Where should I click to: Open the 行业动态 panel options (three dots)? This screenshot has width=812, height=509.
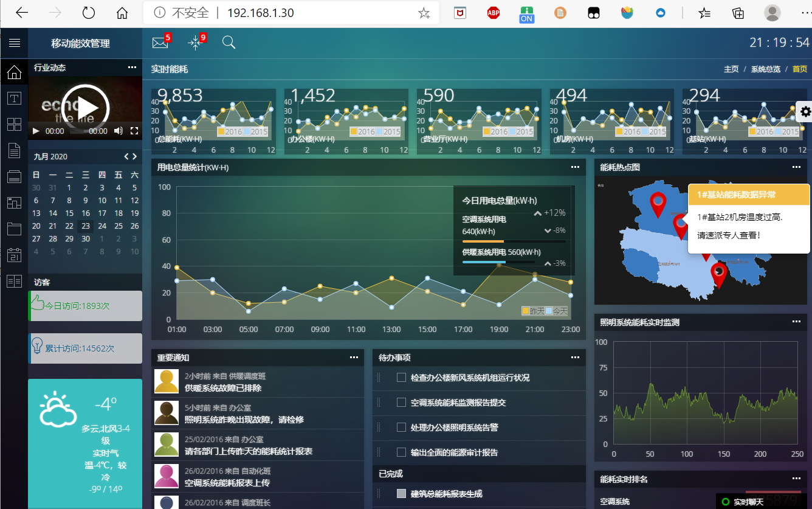click(132, 68)
